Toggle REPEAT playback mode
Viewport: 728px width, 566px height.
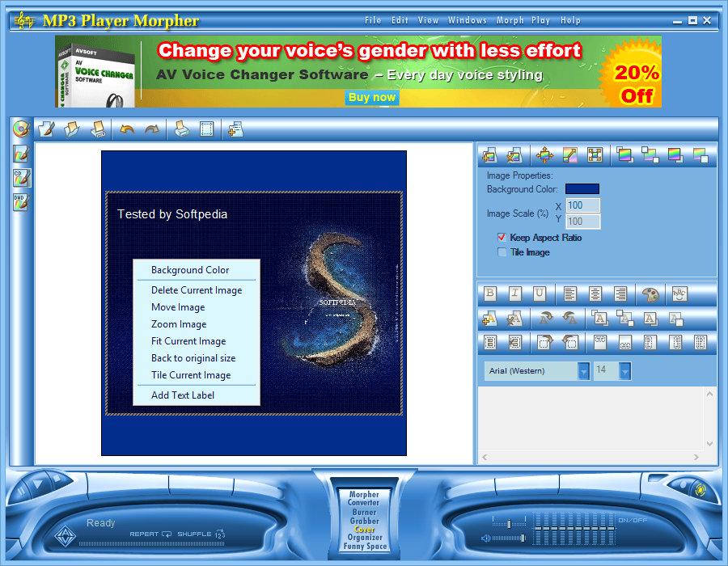(150, 534)
